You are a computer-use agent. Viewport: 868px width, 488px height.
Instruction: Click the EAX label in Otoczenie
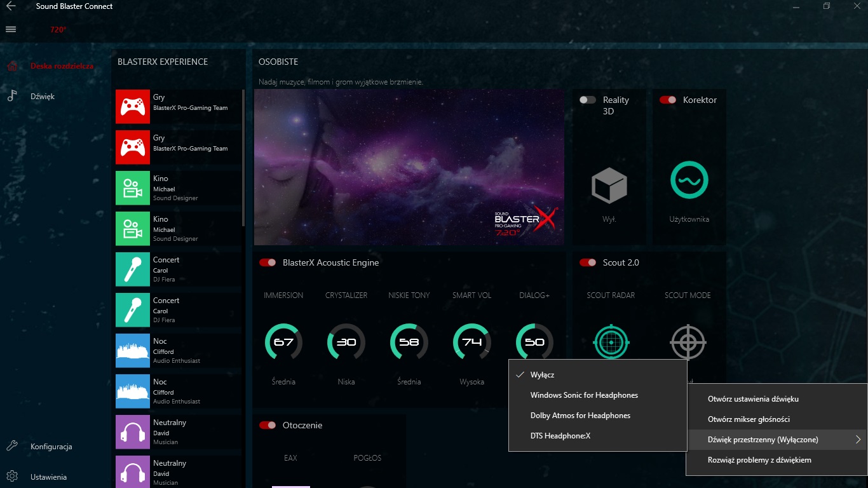pos(290,458)
